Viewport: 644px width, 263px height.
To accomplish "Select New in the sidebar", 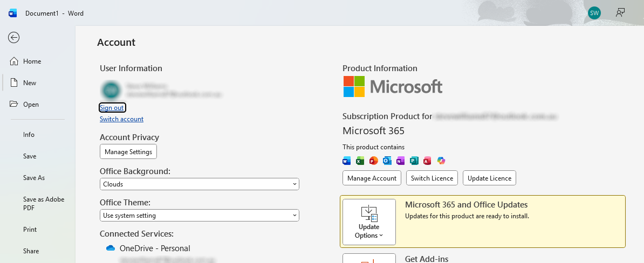I will point(30,83).
